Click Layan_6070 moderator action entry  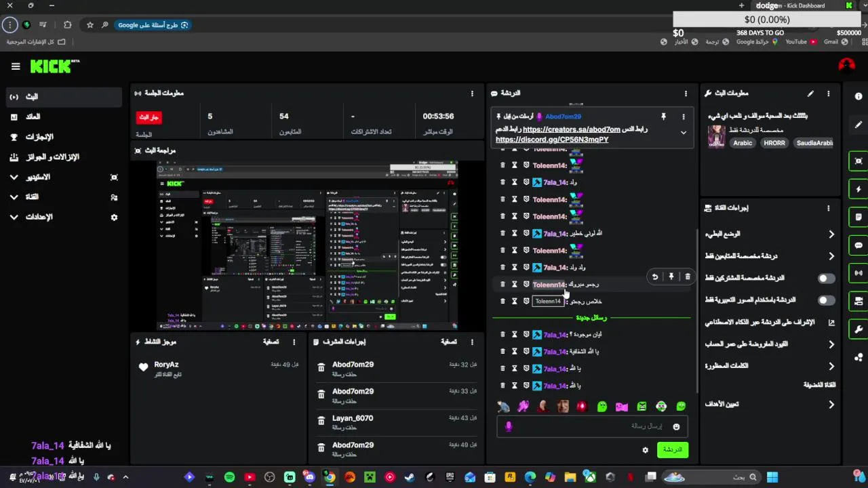point(353,418)
